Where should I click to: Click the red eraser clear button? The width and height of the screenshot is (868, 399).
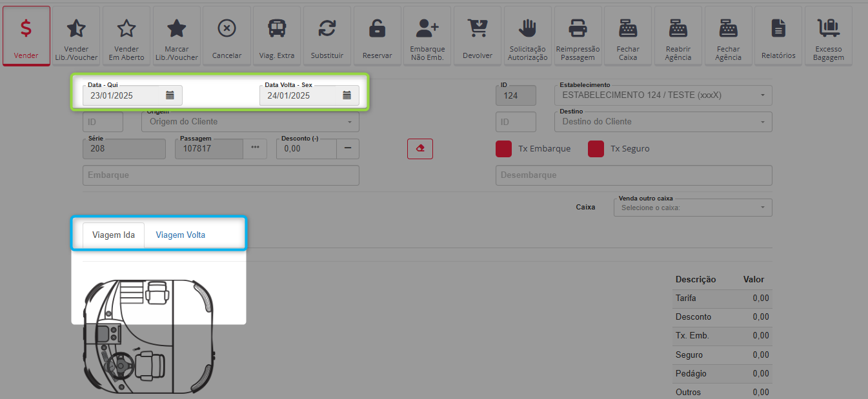(420, 148)
